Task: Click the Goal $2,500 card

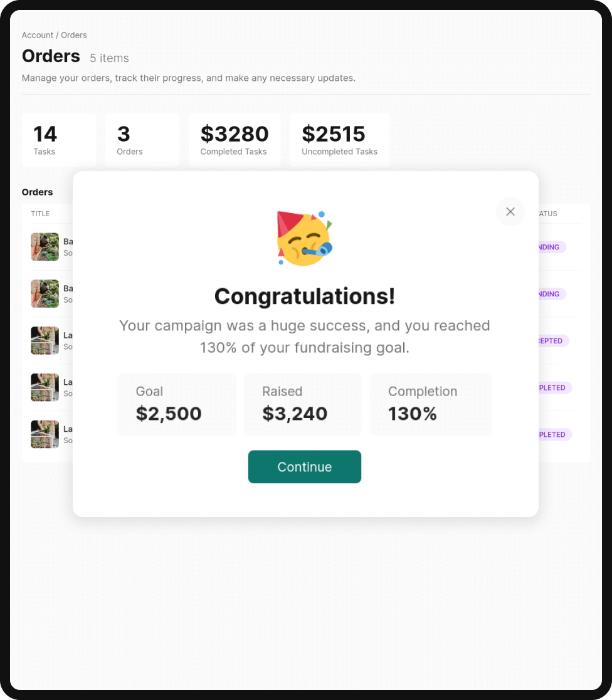Action: [x=176, y=404]
